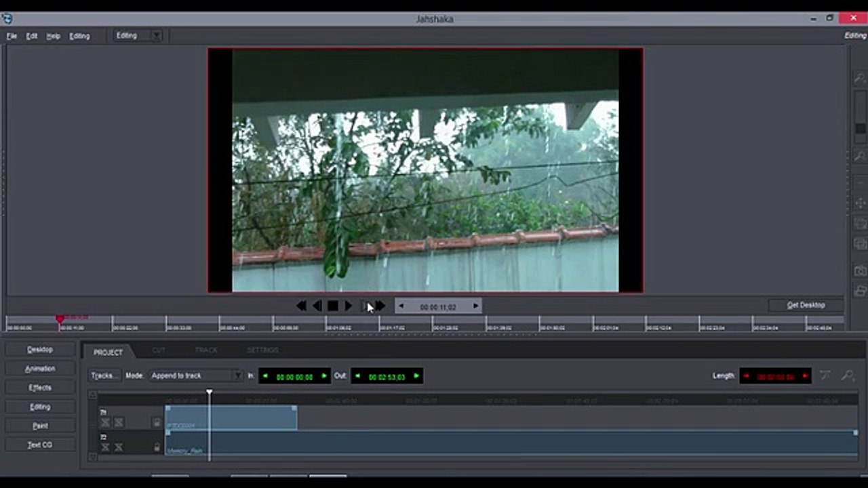
Task: Increase the In point timecode
Action: [x=323, y=376]
